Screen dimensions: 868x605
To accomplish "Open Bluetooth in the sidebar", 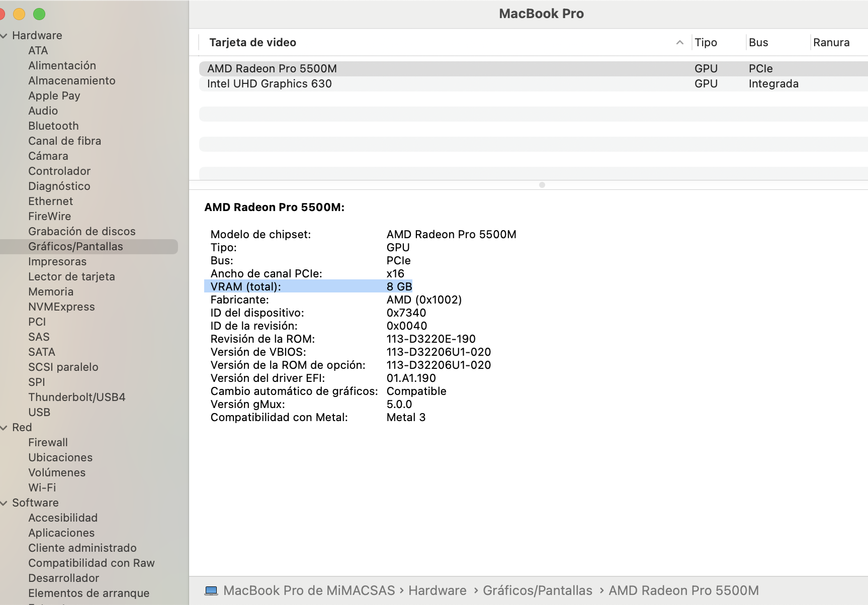I will (54, 126).
